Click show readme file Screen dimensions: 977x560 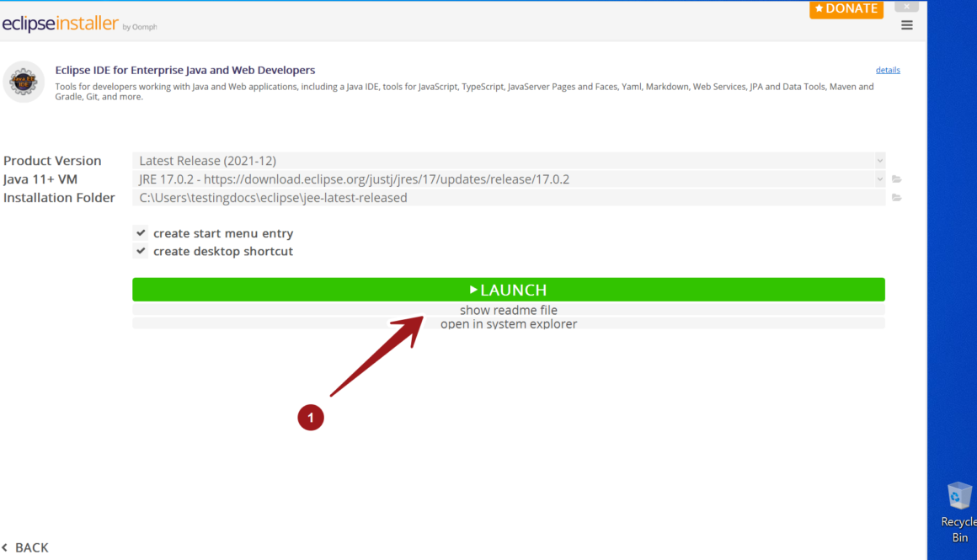pyautogui.click(x=508, y=310)
